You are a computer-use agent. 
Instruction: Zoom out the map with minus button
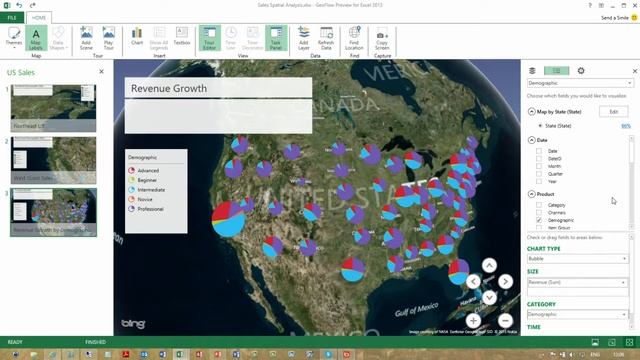click(505, 320)
